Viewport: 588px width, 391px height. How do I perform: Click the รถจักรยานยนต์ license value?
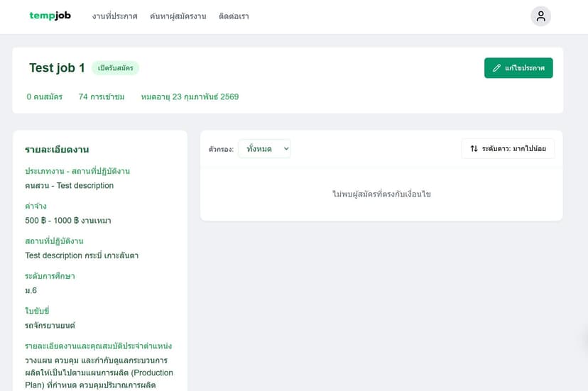(x=50, y=326)
